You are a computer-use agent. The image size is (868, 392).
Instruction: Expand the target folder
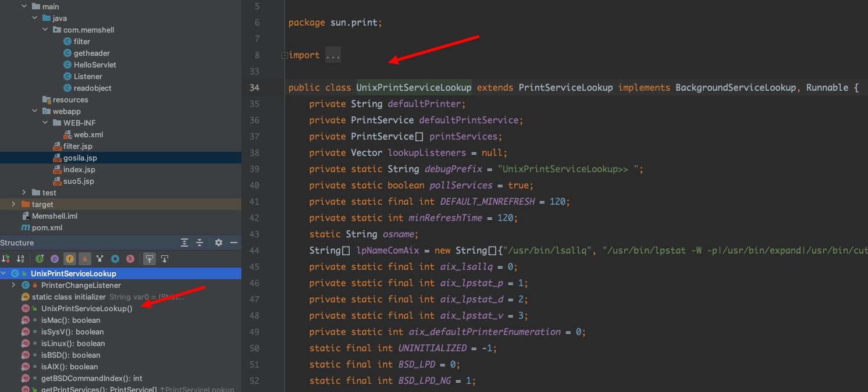click(13, 204)
